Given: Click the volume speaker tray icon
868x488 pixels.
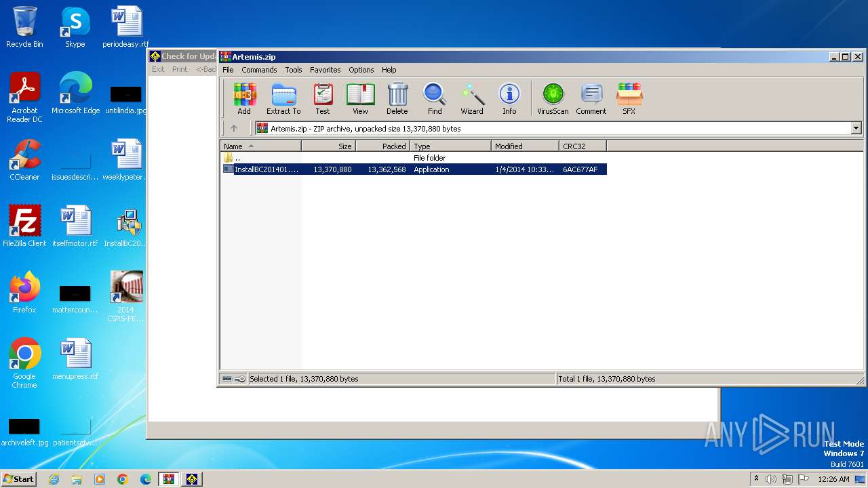Looking at the screenshot, I should [771, 479].
